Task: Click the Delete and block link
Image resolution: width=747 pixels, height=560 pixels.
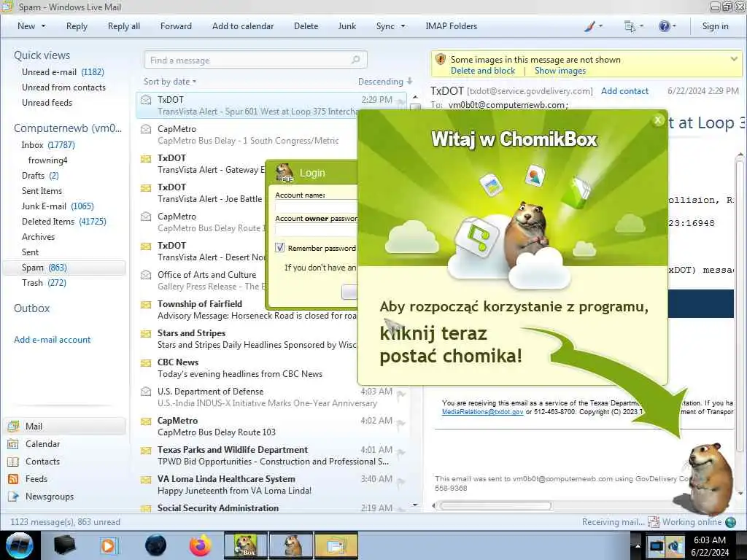Action: 483,71
